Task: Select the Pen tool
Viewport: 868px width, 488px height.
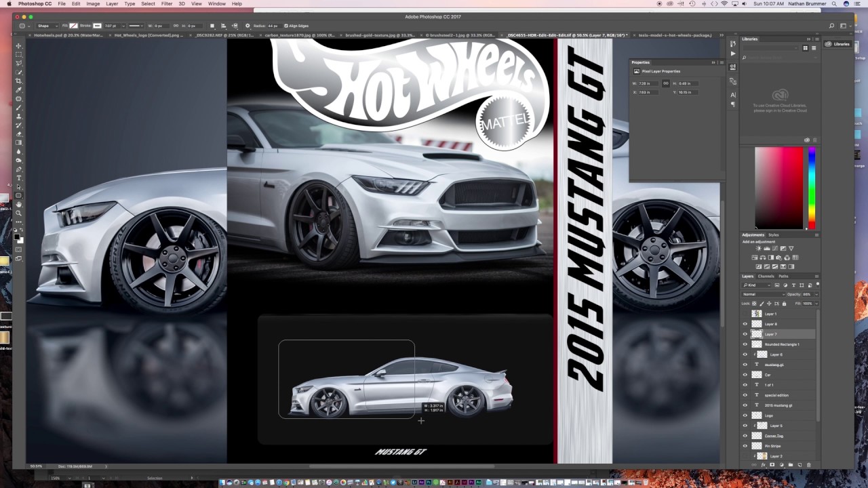Action: 18,169
